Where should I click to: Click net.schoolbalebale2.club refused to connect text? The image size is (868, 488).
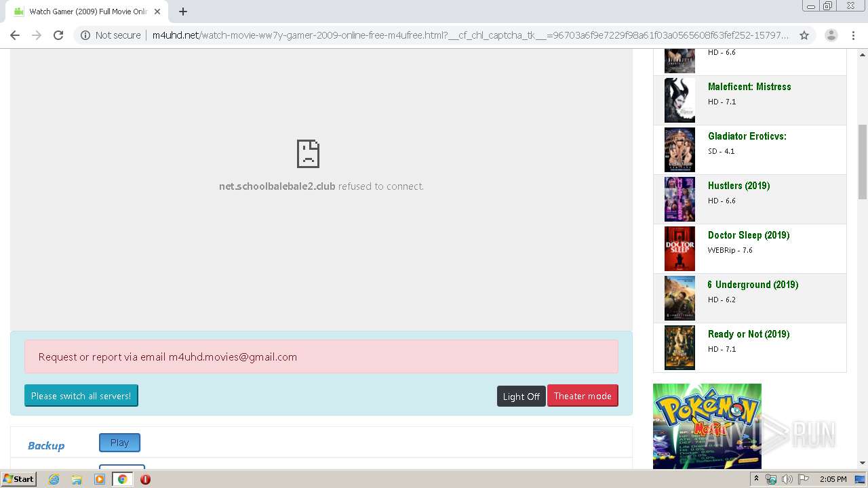pyautogui.click(x=321, y=186)
